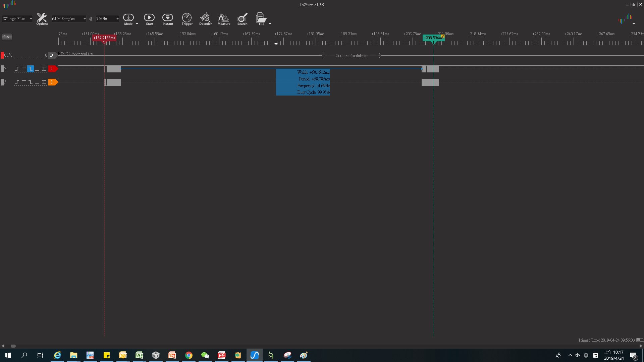Click the muted volume tray icon
The height and width of the screenshot is (362, 644).
click(x=578, y=355)
